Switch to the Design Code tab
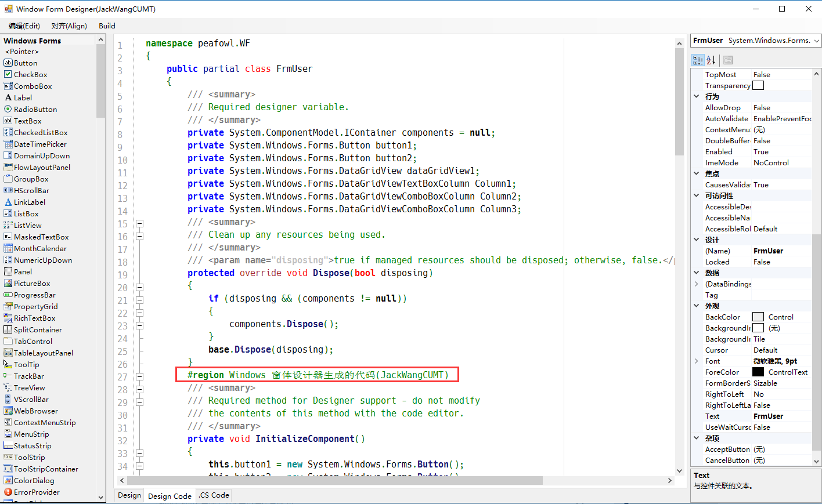 [170, 496]
